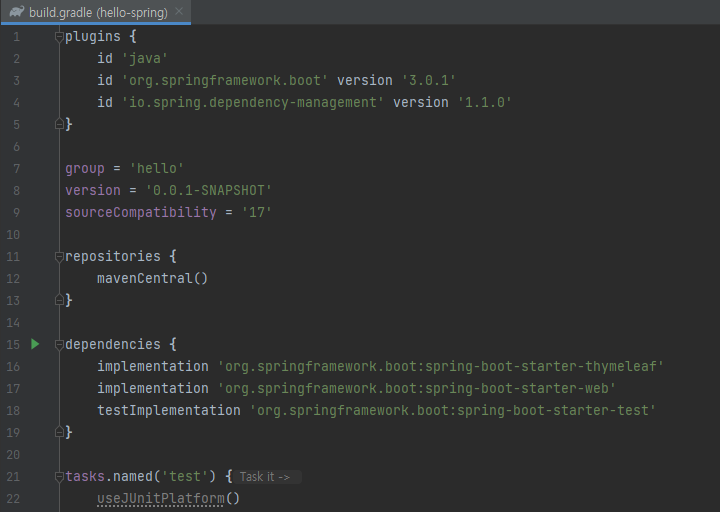Collapse the repositories block fold marker

pos(59,256)
